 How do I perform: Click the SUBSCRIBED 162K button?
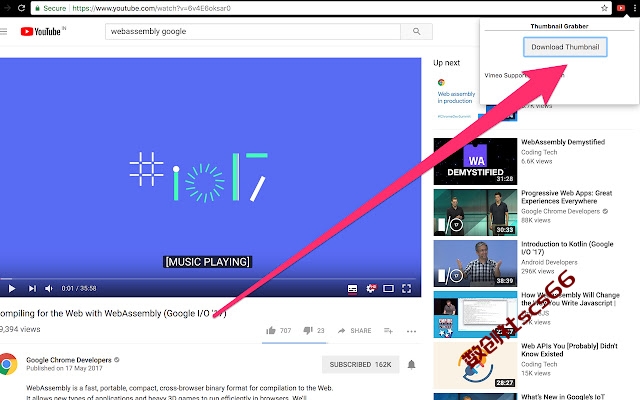[360, 364]
